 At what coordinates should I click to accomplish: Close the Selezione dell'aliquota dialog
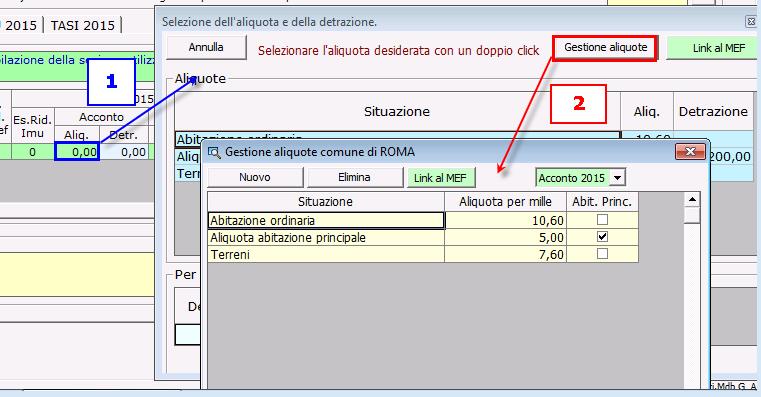(x=750, y=22)
